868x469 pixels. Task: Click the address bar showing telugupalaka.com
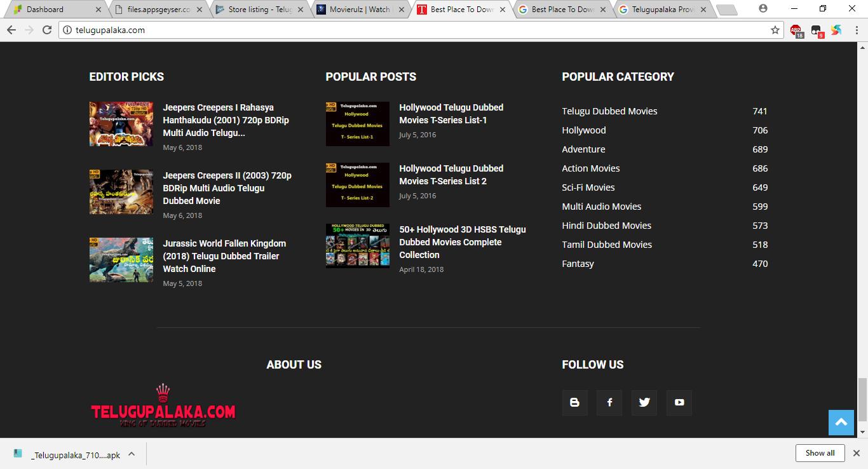coord(419,30)
